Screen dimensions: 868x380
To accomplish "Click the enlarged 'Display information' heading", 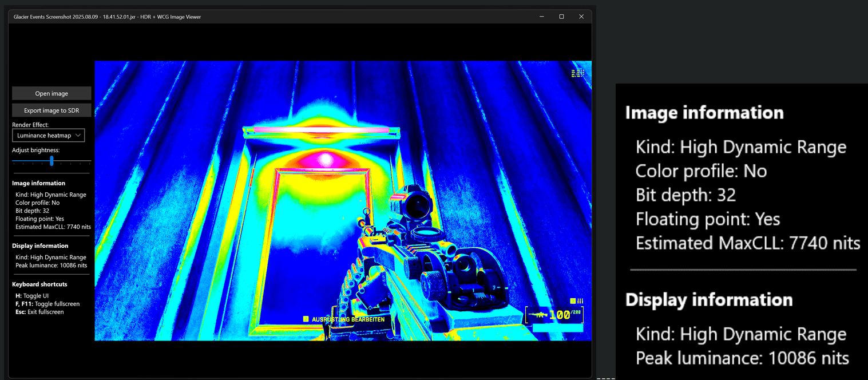I will pos(709,300).
